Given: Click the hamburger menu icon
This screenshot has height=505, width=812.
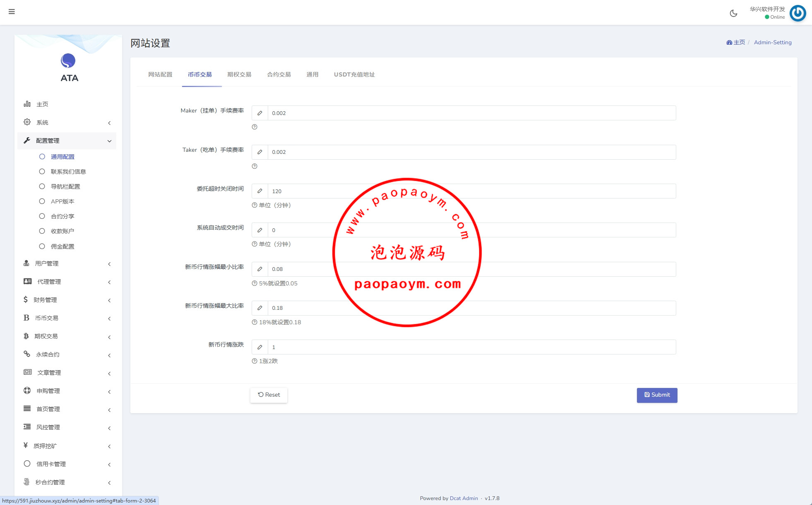Looking at the screenshot, I should coord(12,12).
